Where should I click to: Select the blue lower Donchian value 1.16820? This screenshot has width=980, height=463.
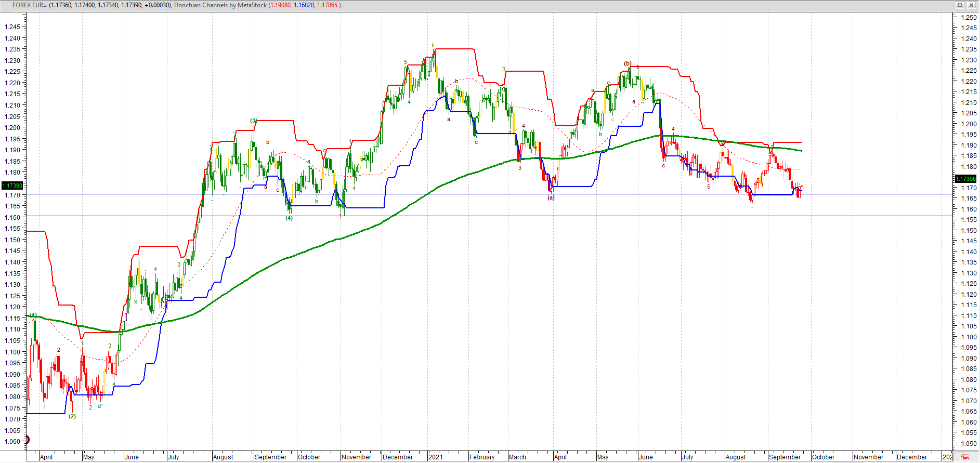pyautogui.click(x=304, y=5)
